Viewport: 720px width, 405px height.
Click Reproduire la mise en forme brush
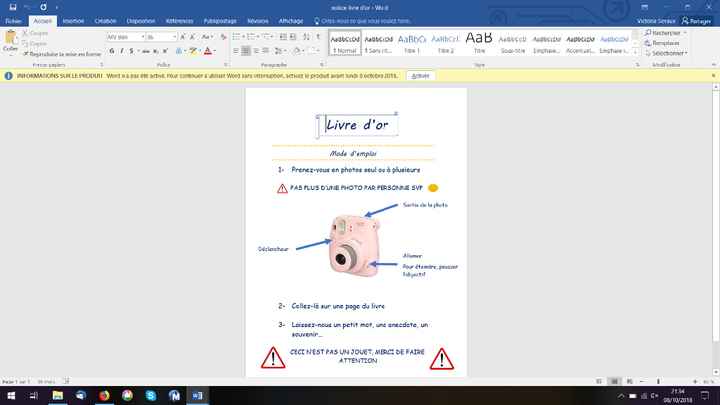click(62, 54)
